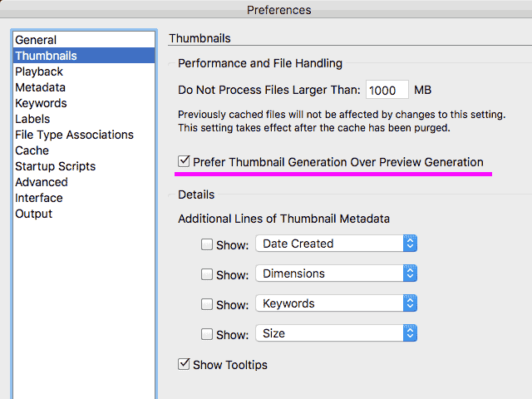Open File Type Associations settings
This screenshot has width=532, height=399.
[74, 135]
